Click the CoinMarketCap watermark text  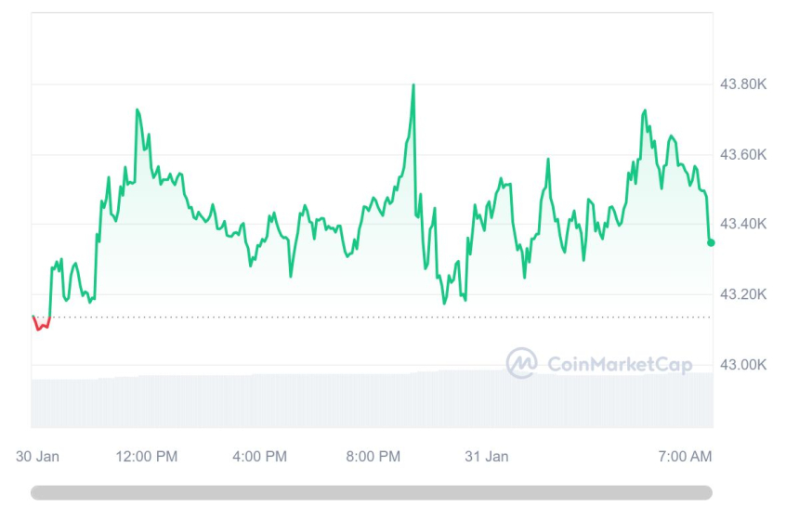(620, 364)
